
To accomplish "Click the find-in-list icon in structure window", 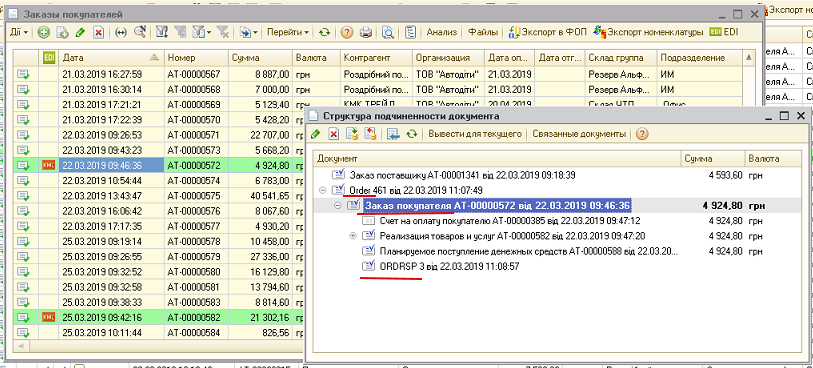I will (393, 134).
